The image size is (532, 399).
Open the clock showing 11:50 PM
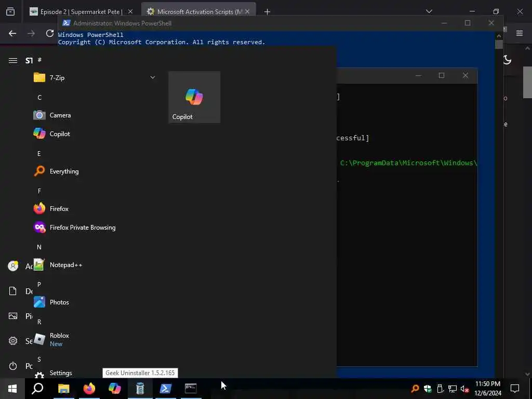pos(487,389)
